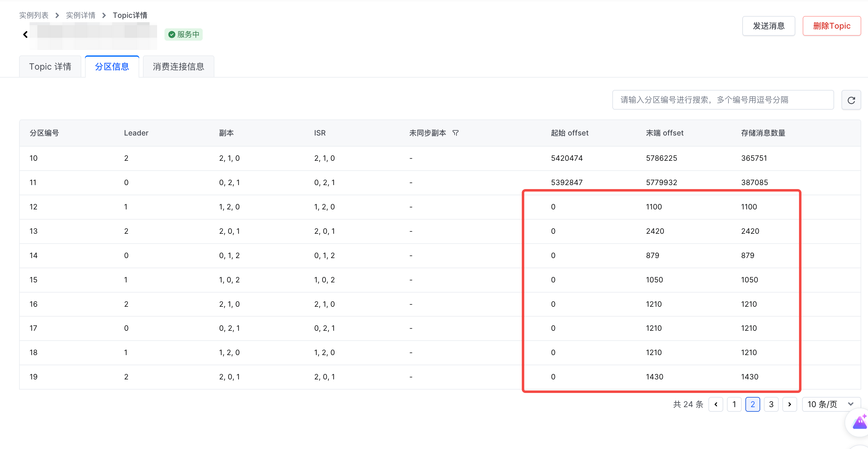This screenshot has height=449, width=868.
Task: Select the 分区信息 tab
Action: pyautogui.click(x=112, y=67)
